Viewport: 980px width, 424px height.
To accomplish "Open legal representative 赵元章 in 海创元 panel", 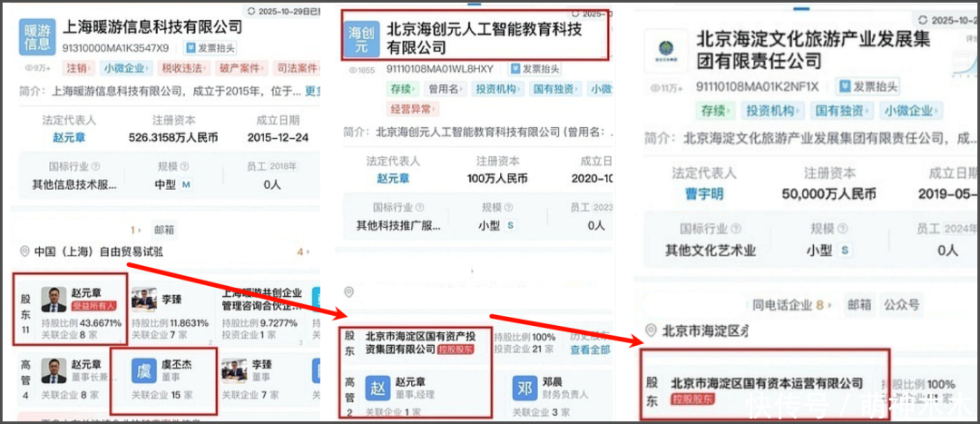I will click(x=393, y=178).
